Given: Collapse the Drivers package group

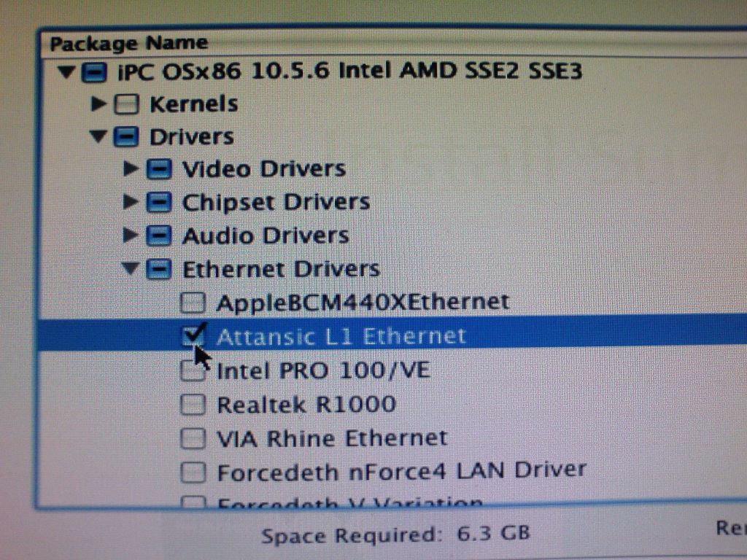Looking at the screenshot, I should pos(98,137).
